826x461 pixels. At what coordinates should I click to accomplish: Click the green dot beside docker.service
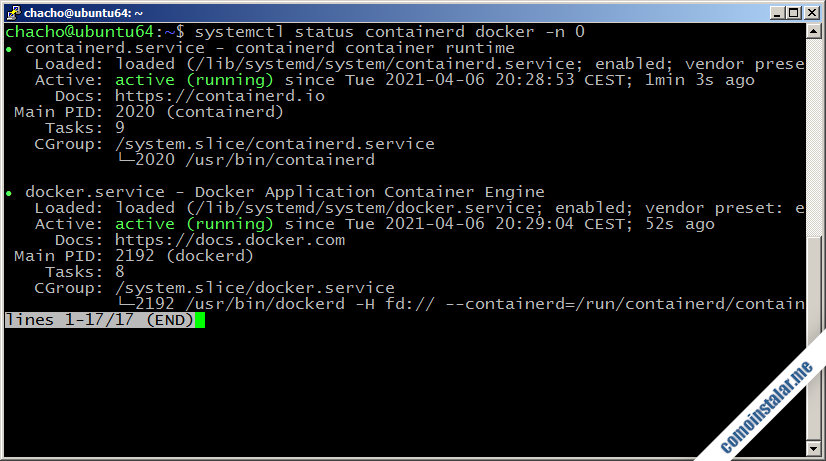click(10, 192)
